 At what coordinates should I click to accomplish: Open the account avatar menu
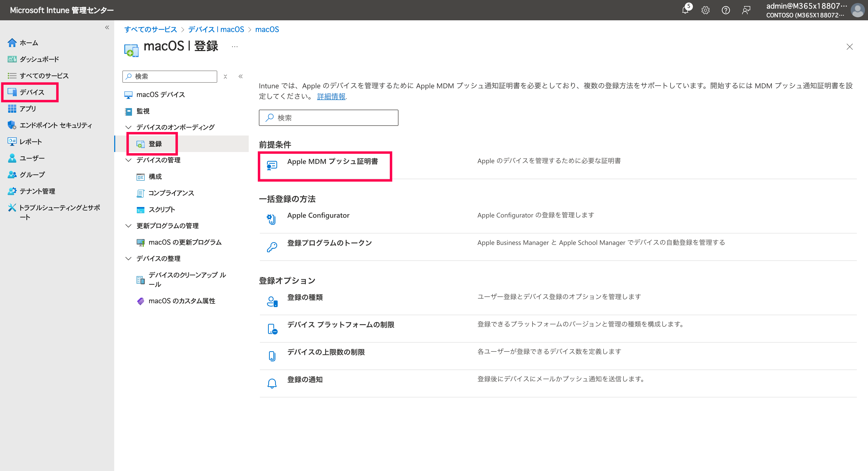pos(857,10)
